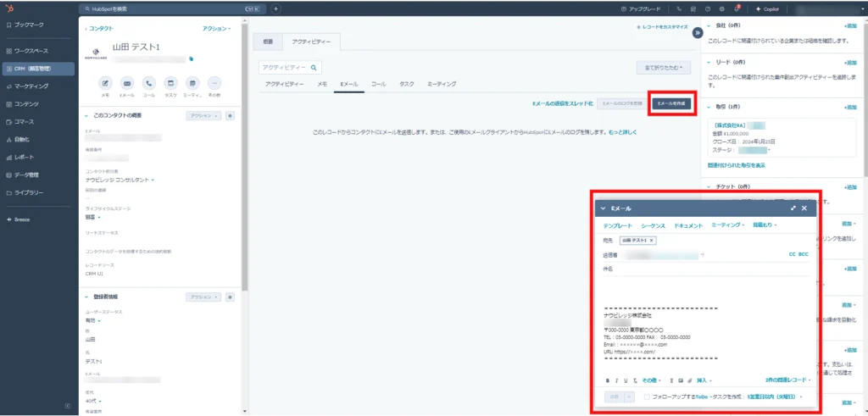Click attachment paperclip icon in email composer

690,380
